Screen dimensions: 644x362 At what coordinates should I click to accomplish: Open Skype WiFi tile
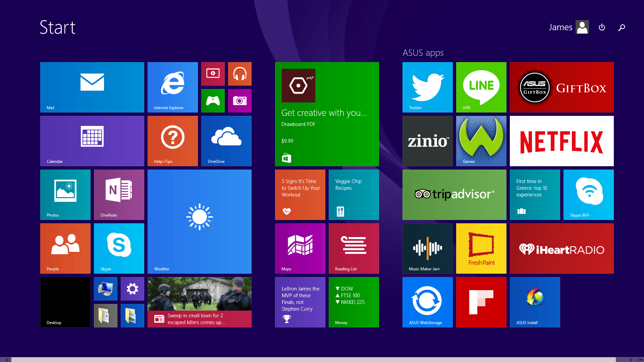click(589, 195)
